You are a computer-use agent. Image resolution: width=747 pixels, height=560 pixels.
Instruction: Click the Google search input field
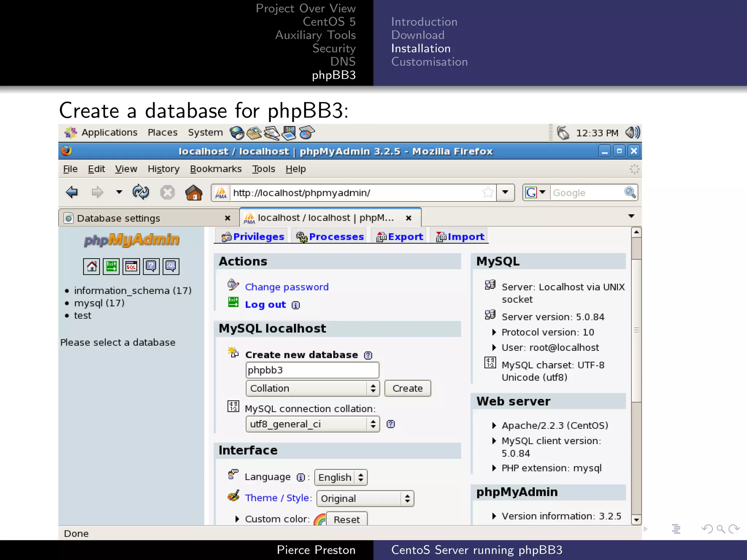[587, 192]
